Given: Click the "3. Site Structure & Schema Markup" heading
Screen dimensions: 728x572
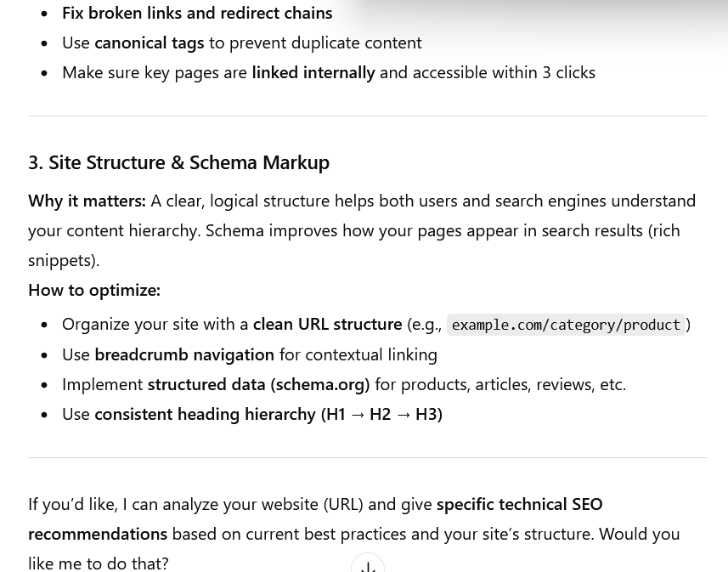Looking at the screenshot, I should tap(178, 162).
